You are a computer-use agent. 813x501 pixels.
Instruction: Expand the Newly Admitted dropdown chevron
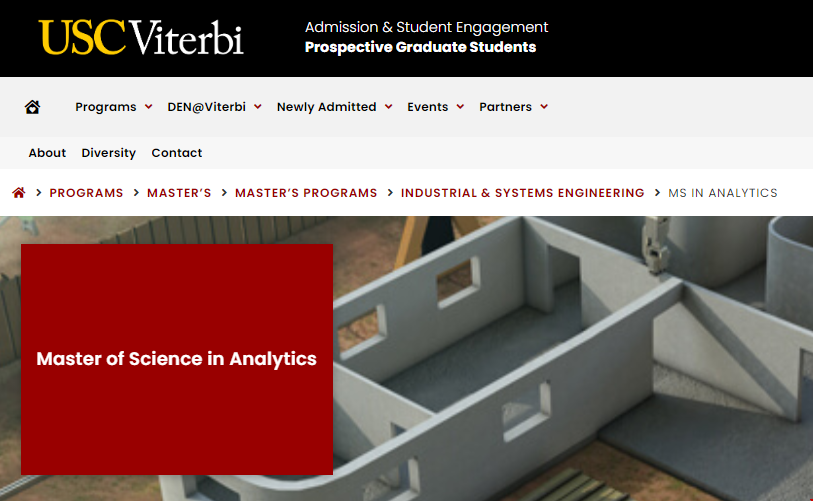(x=388, y=107)
